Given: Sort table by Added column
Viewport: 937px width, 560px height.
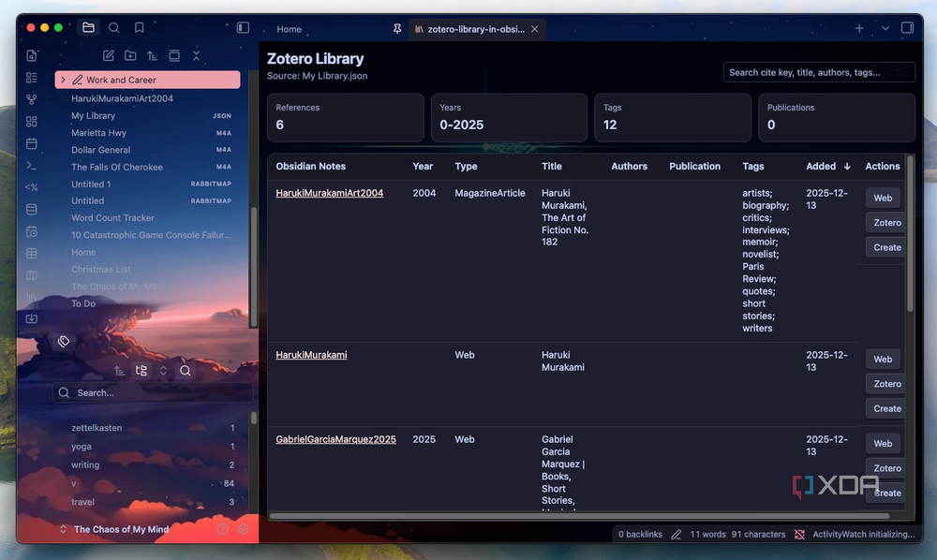Looking at the screenshot, I should 827,166.
